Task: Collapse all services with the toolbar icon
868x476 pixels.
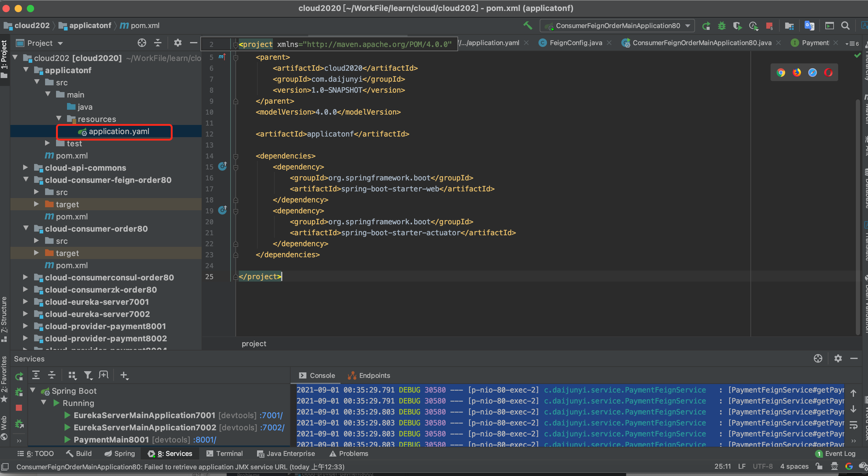Action: [51, 375]
